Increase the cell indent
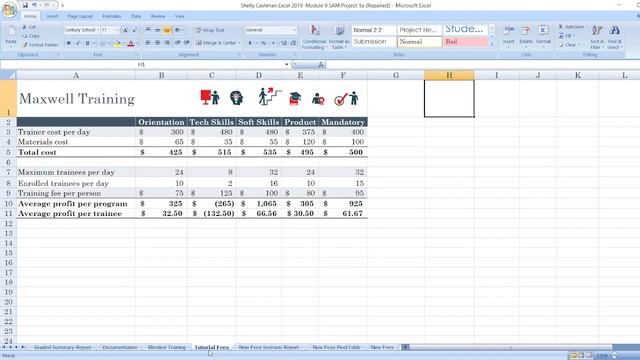 coord(187,43)
